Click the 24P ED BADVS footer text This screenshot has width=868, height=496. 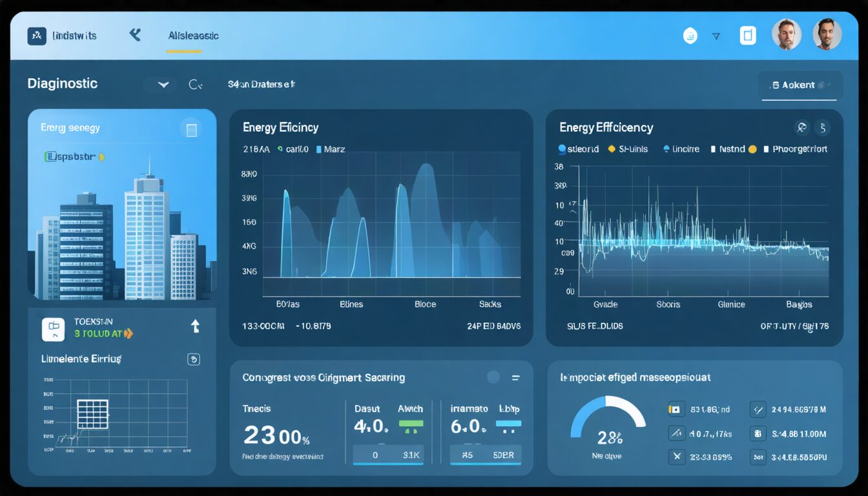click(x=493, y=326)
